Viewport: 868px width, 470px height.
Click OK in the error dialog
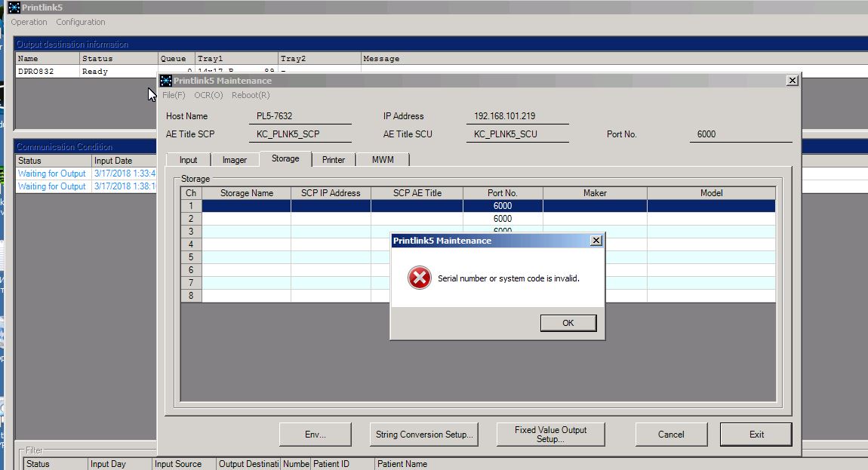click(x=568, y=323)
